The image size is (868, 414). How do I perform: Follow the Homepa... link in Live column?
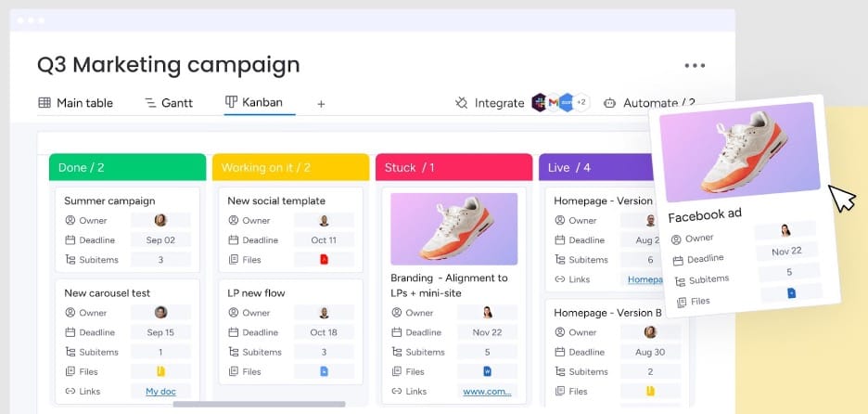tap(645, 280)
